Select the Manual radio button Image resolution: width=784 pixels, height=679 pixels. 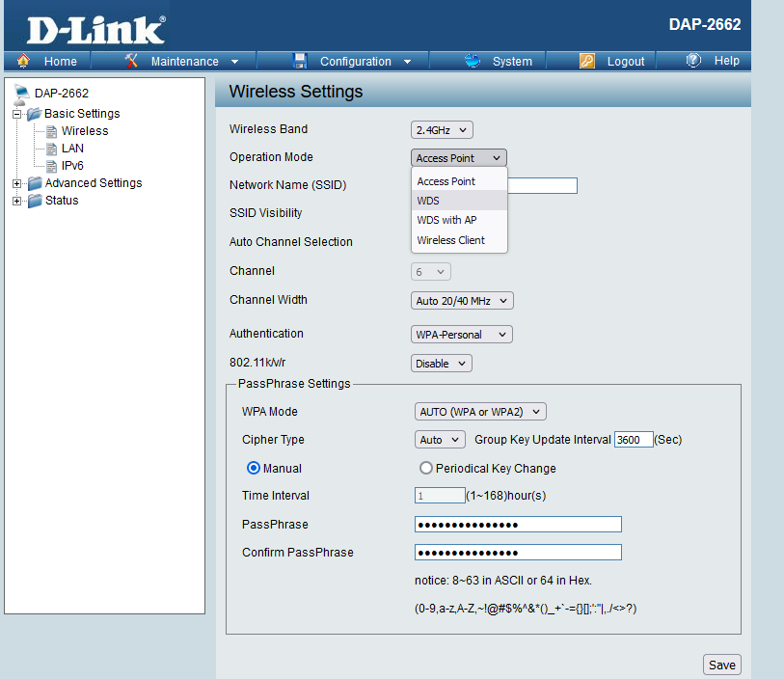[x=254, y=468]
